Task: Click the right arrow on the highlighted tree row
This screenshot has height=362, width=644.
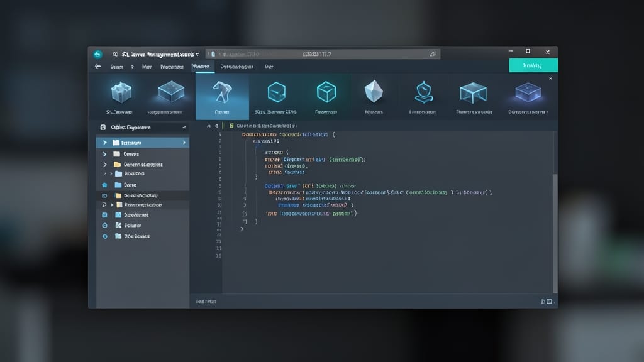Action: click(184, 143)
